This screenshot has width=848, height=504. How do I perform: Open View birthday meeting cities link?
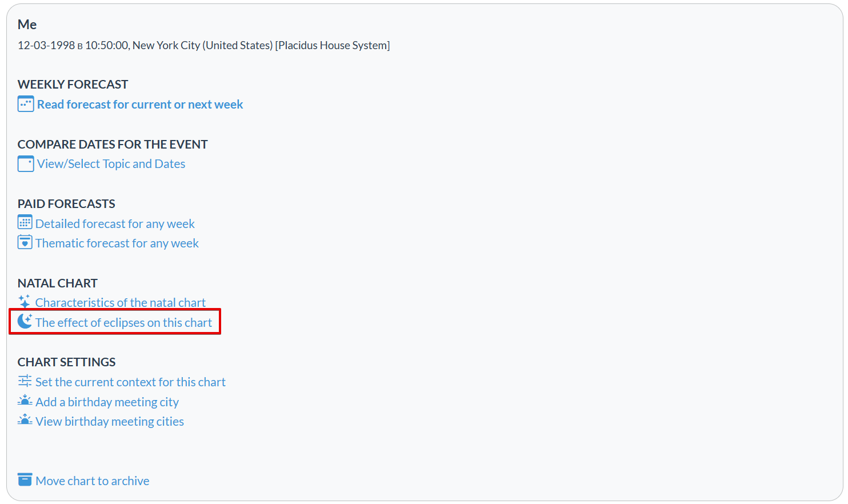(x=110, y=422)
